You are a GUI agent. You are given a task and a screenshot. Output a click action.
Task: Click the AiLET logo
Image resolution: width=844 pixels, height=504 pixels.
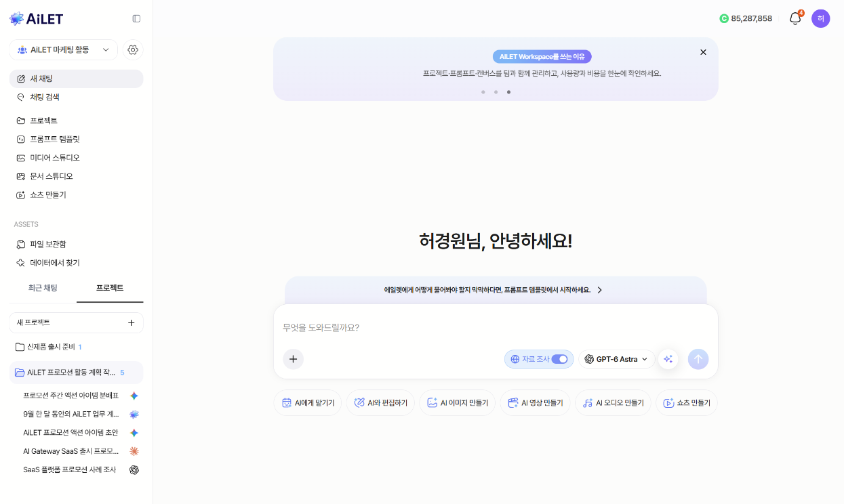point(36,18)
